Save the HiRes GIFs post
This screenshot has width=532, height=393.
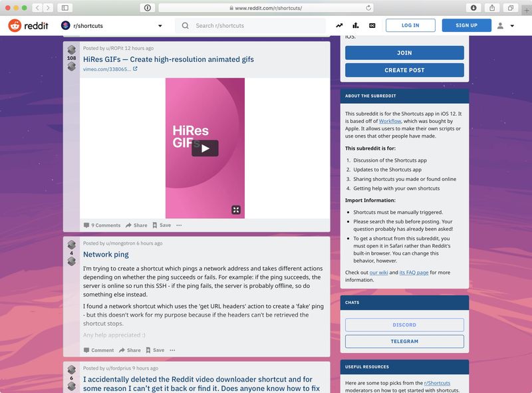[162, 225]
